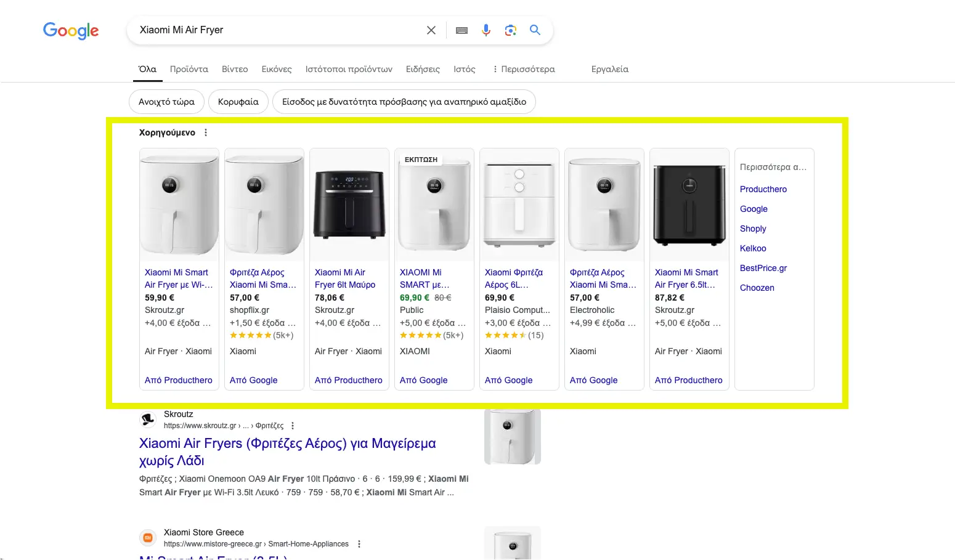Click Από Producthero under the 78,06 € item
The image size is (955, 560).
[x=349, y=380]
